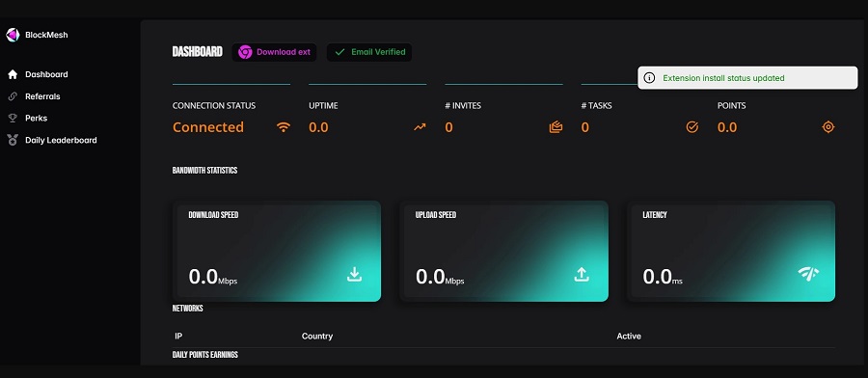
Task: Click the Download Speed card
Action: click(277, 252)
